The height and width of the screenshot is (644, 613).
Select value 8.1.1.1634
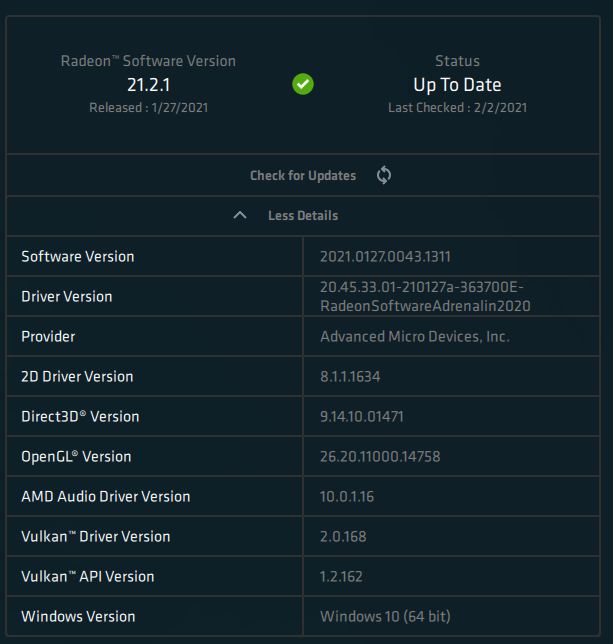350,377
